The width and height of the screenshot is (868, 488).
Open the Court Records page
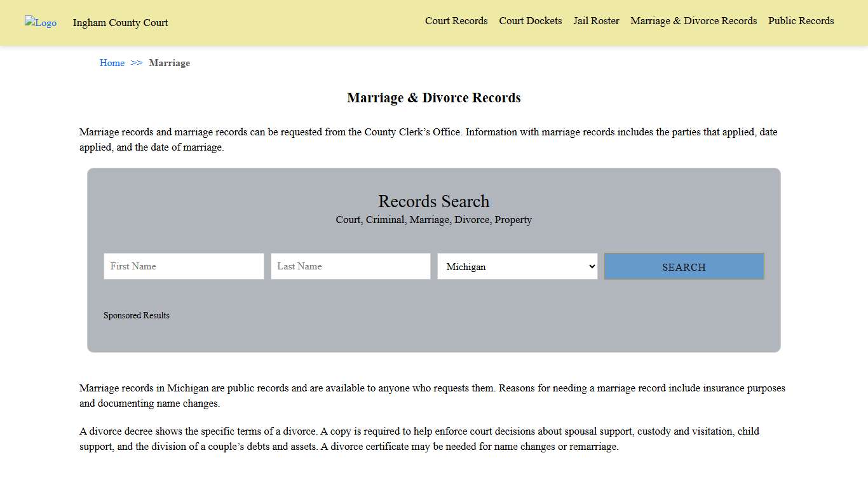coord(456,21)
